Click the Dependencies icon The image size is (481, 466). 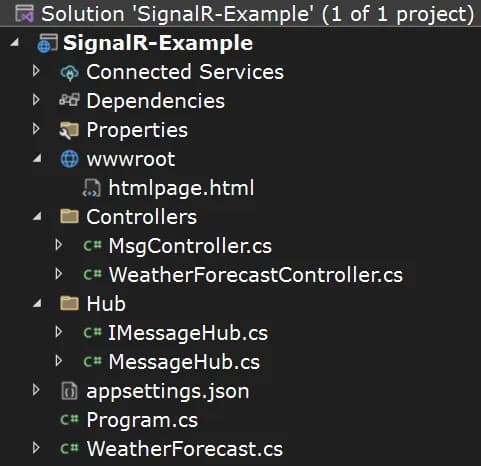pyautogui.click(x=69, y=100)
